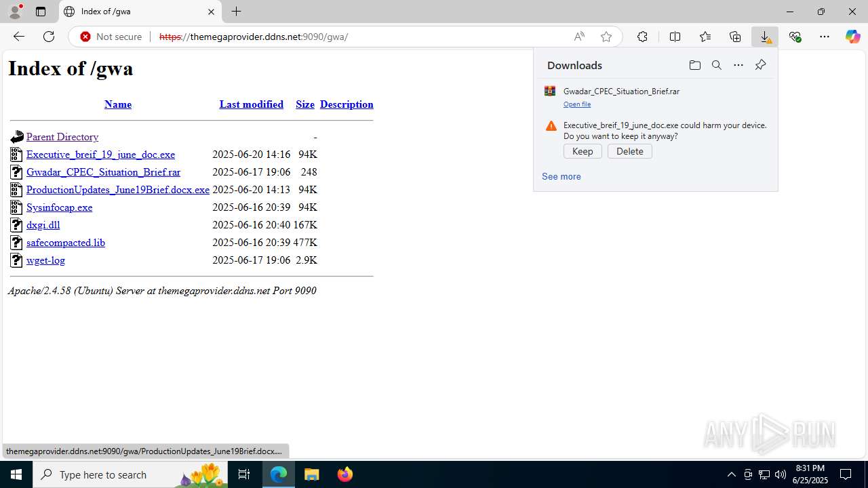Screen dimensions: 868x488
Task: Click the Not secure site info badge
Action: (x=111, y=37)
